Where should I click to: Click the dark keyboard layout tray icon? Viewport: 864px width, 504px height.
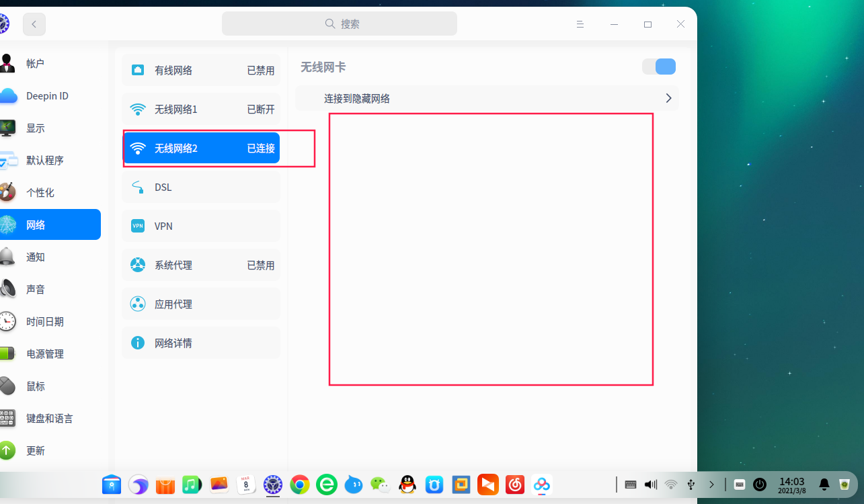[x=631, y=484]
